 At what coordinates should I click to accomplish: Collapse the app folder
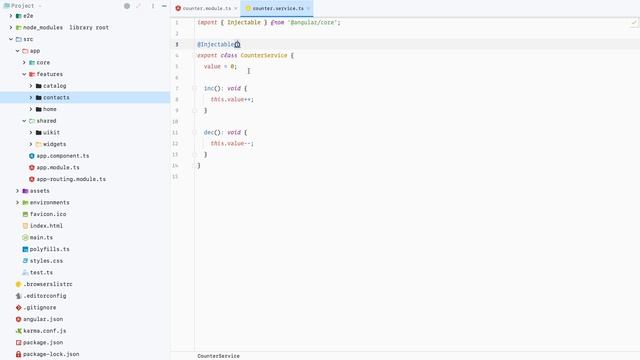coord(18,51)
